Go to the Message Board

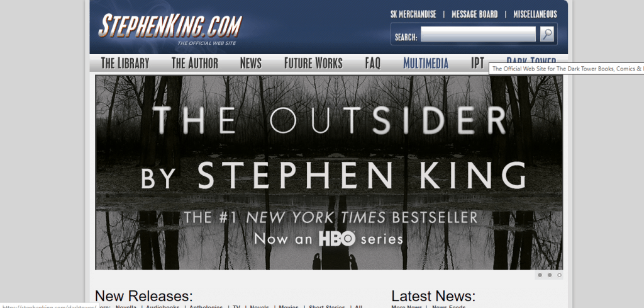pyautogui.click(x=474, y=14)
